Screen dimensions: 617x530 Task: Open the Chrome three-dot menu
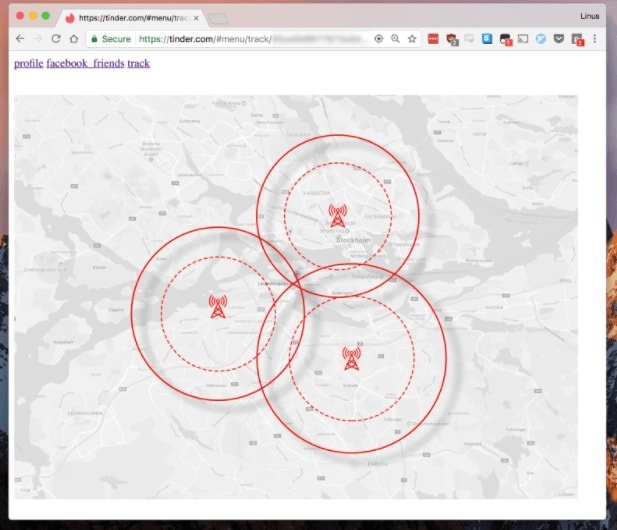(x=595, y=38)
